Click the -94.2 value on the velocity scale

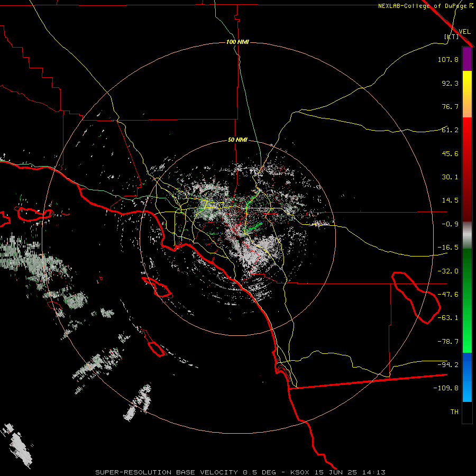pos(448,364)
